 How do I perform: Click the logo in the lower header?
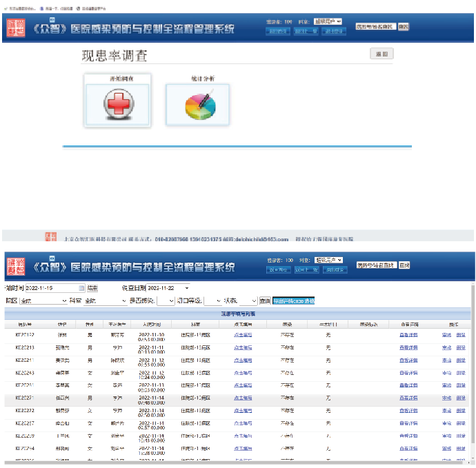pyautogui.click(x=15, y=266)
